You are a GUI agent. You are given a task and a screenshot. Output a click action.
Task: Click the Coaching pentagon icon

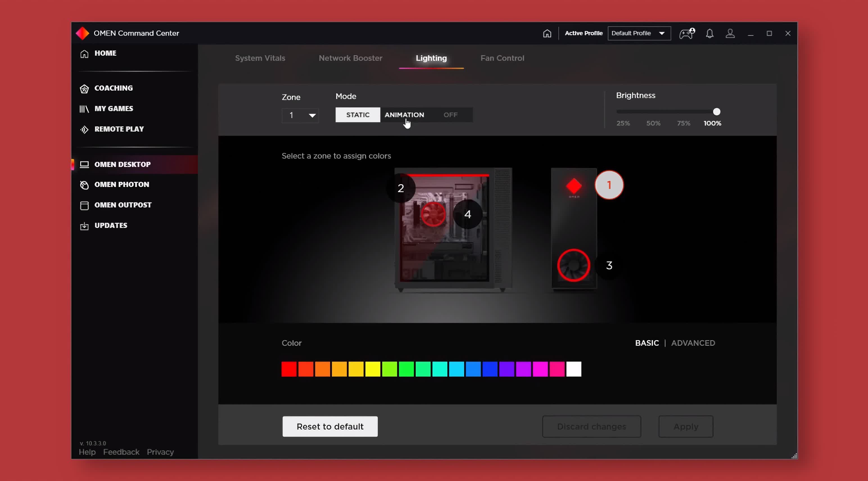click(84, 88)
